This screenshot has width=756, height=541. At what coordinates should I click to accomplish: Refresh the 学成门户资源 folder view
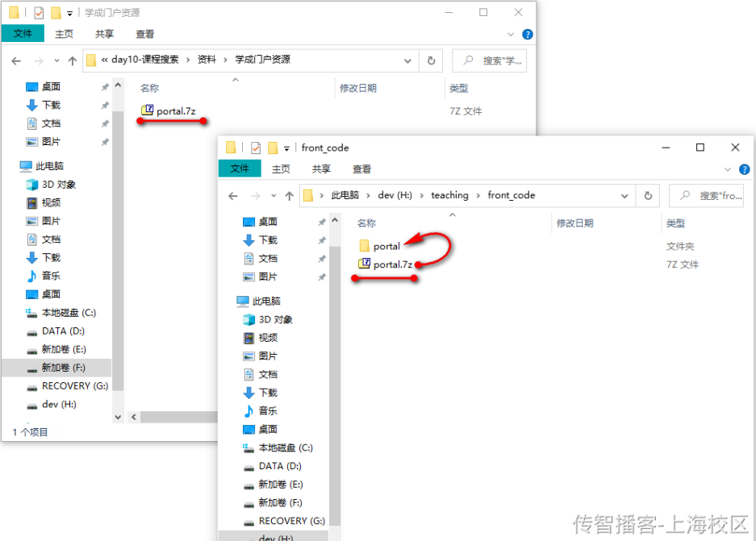[431, 60]
